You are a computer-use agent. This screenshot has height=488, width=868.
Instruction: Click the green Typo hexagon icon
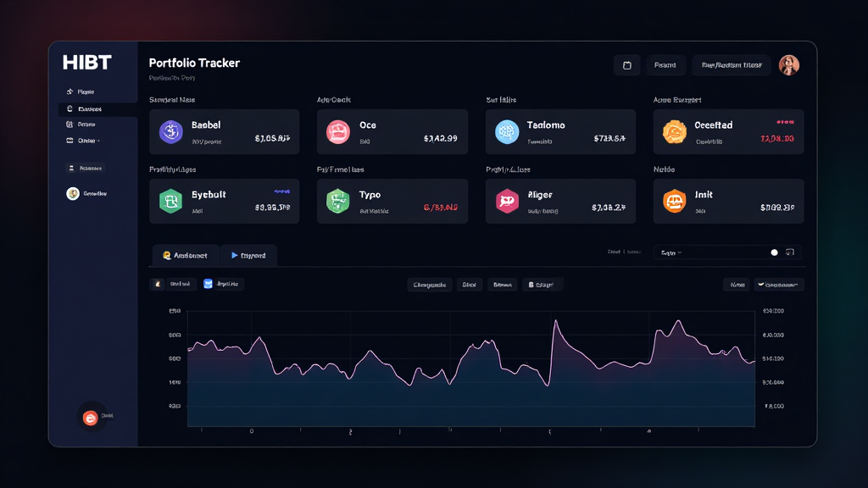click(338, 201)
